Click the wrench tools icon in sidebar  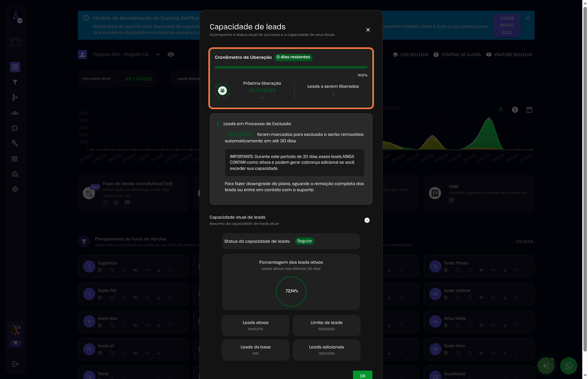click(x=15, y=143)
